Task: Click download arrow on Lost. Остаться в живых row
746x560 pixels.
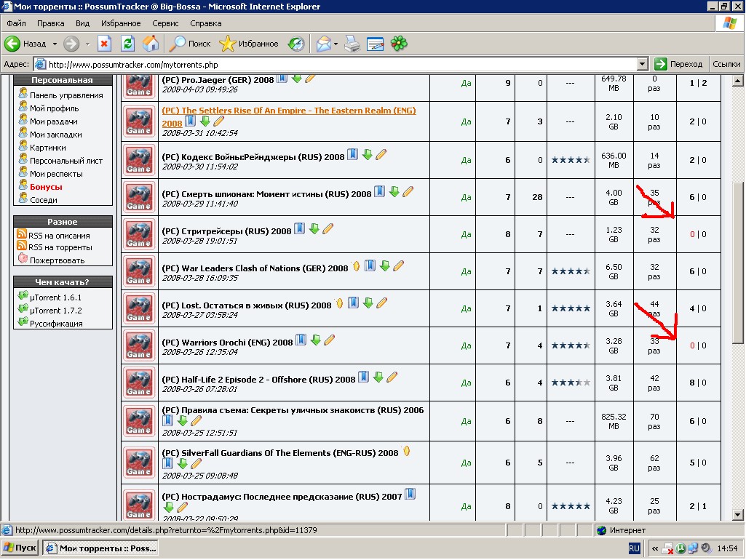Action: click(x=368, y=303)
